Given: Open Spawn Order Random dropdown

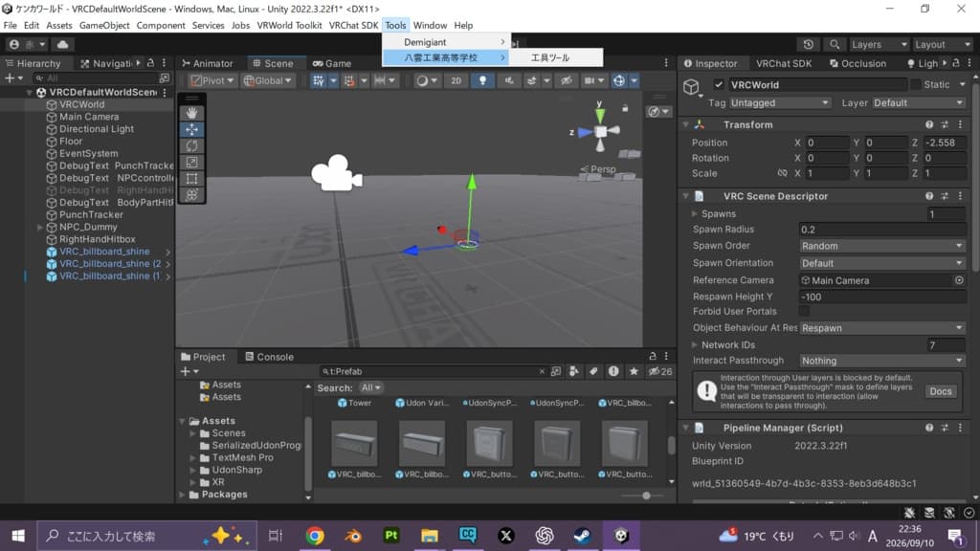Looking at the screenshot, I should coord(881,246).
